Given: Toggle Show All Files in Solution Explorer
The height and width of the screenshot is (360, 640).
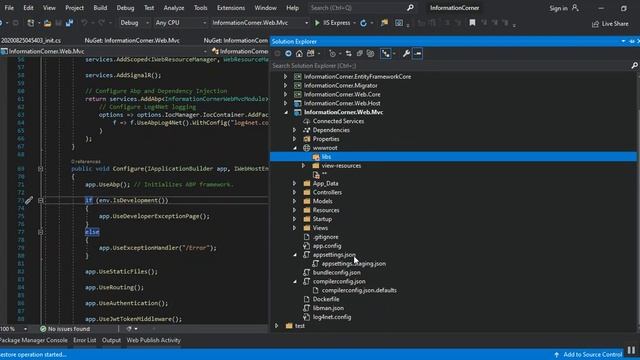Looking at the screenshot, I should point(370,53).
